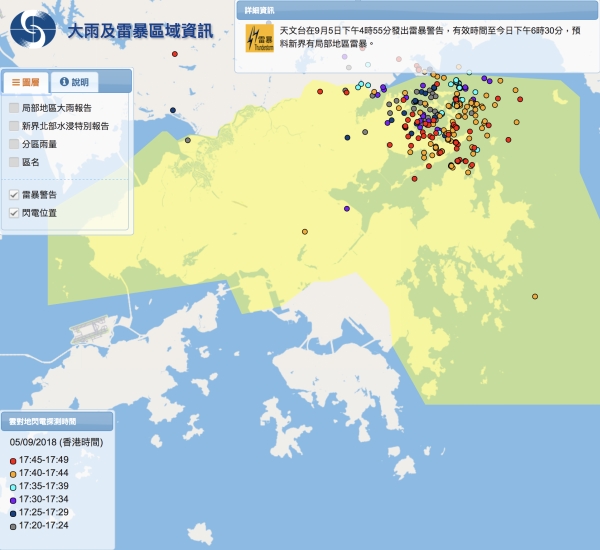Toggle the 分區雨量 layer checkbox
This screenshot has height=550, width=600.
tap(13, 144)
